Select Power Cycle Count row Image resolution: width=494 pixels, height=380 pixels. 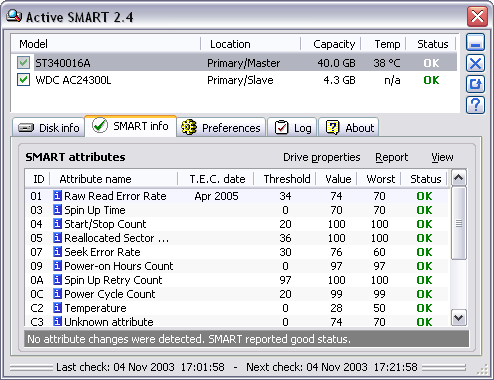coord(237,294)
